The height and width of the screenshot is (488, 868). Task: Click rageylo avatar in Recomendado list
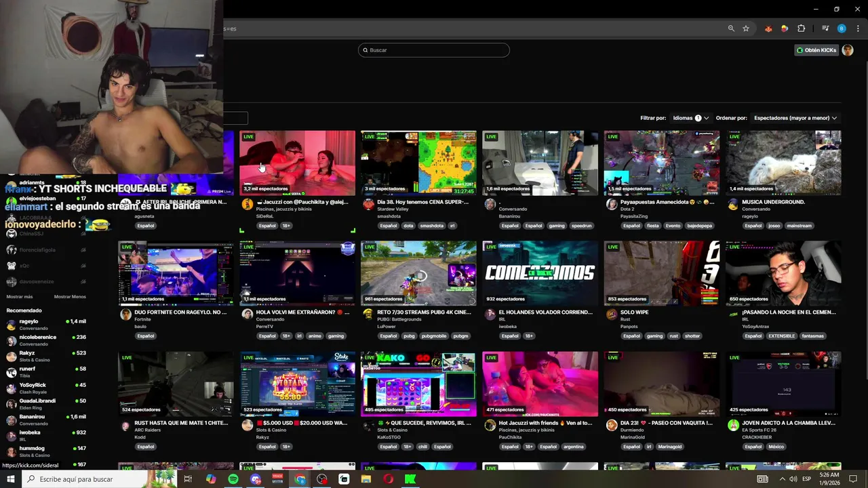coord(11,324)
